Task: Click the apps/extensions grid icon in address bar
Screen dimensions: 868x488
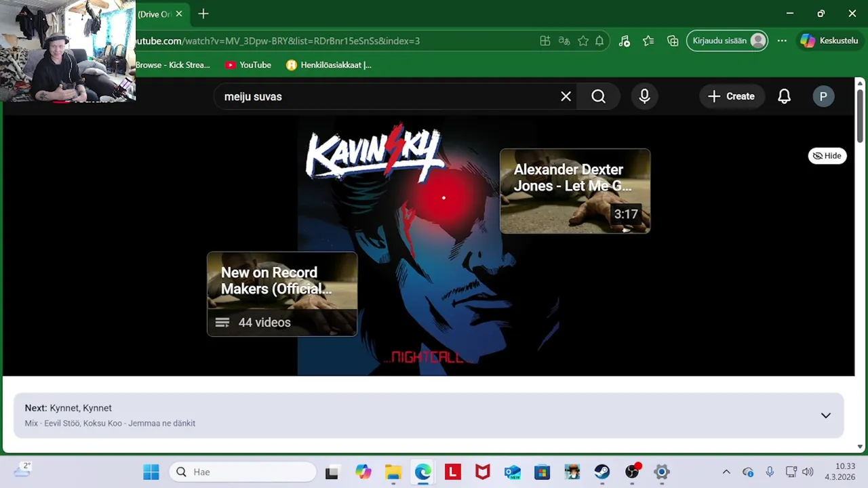Action: tap(545, 41)
